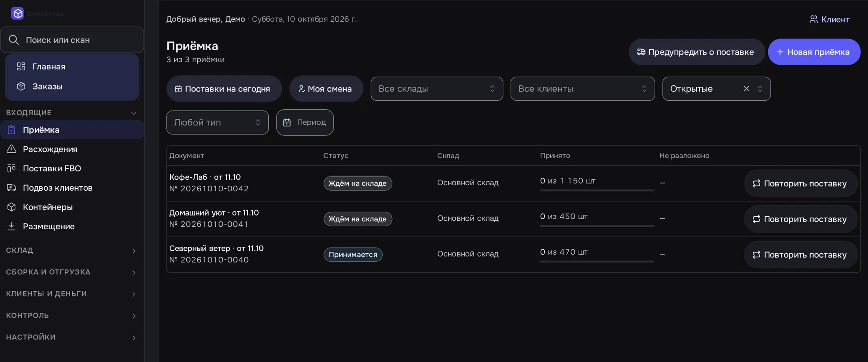Click the Северный ветер progress bar

point(597,261)
